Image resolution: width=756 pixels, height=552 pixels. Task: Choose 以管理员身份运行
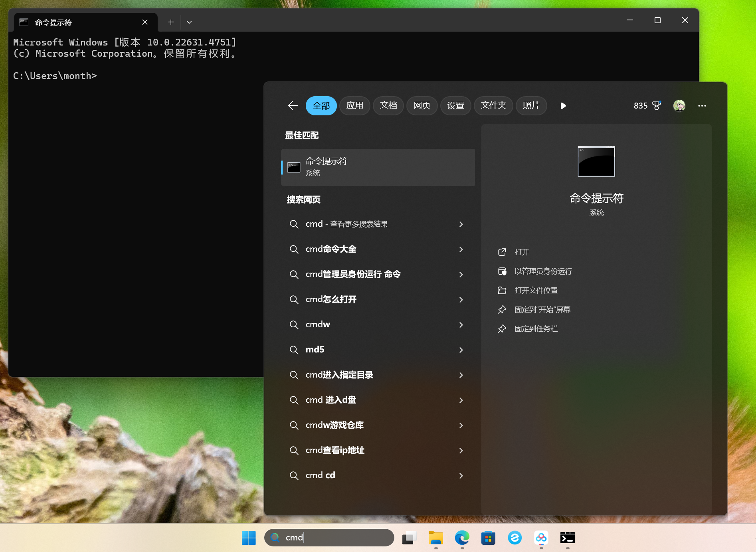point(543,271)
